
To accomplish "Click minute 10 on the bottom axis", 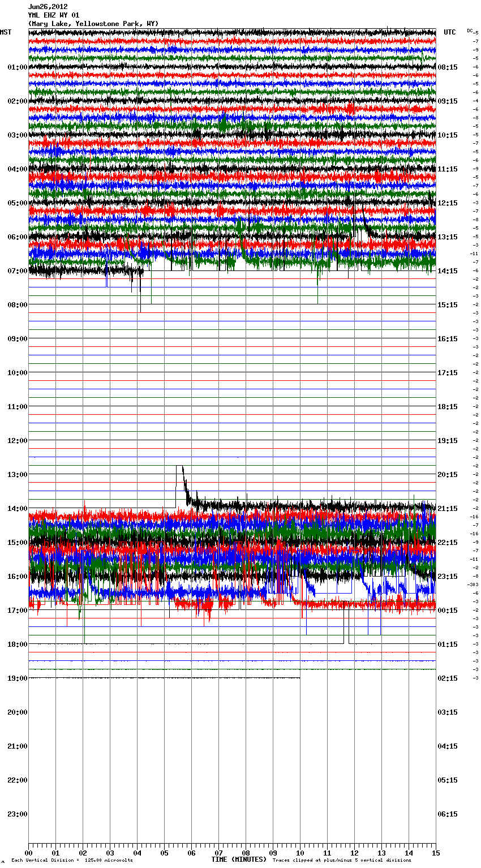I will [x=300, y=853].
